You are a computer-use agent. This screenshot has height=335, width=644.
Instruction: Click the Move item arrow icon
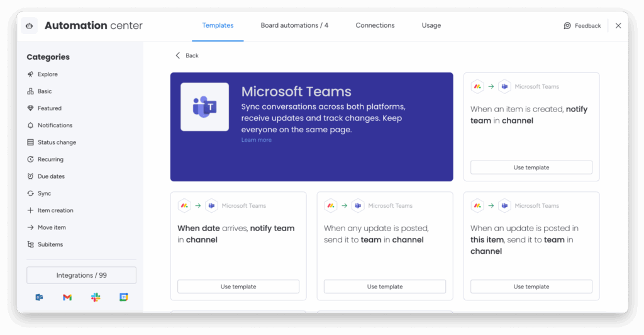[30, 227]
